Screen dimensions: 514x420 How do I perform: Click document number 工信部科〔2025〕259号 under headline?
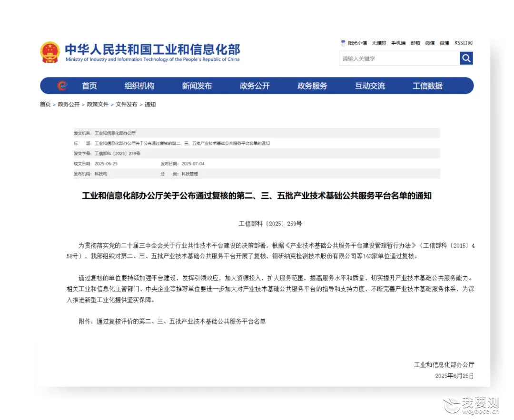pos(270,224)
